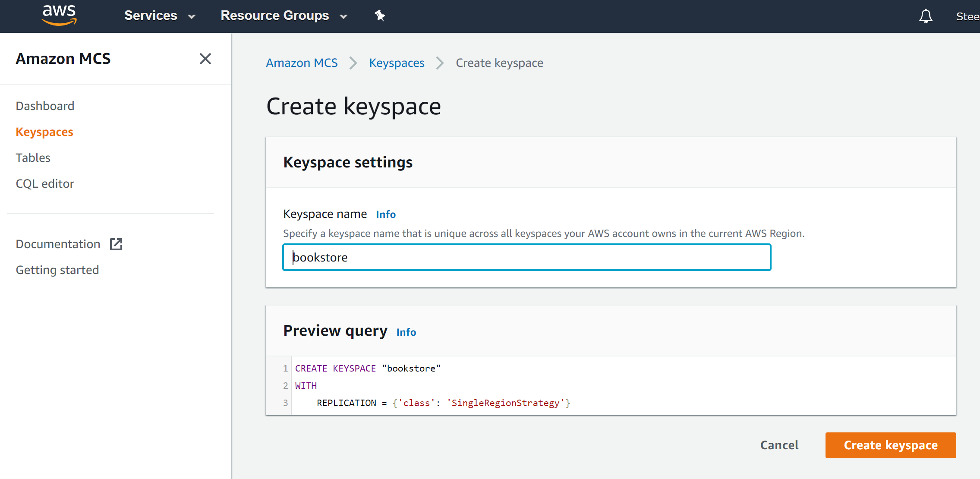The width and height of the screenshot is (980, 479).
Task: Close the Amazon MCS side panel
Action: [205, 59]
